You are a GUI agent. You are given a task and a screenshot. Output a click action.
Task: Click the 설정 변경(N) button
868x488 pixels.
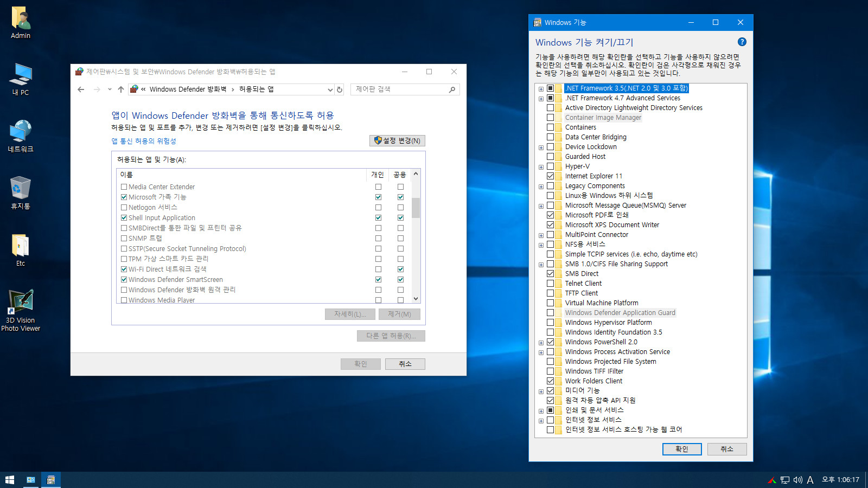[x=397, y=141]
